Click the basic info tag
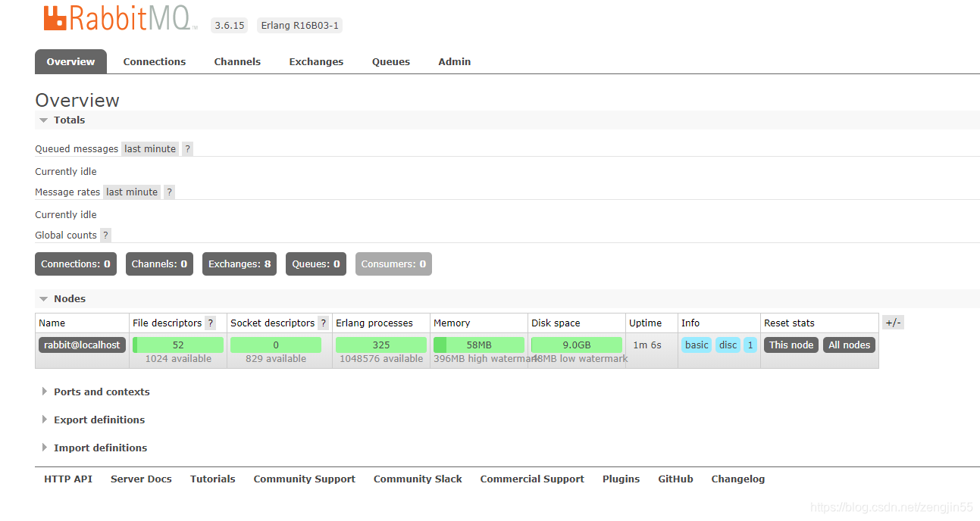Viewport: 980px width, 521px height. pyautogui.click(x=697, y=345)
